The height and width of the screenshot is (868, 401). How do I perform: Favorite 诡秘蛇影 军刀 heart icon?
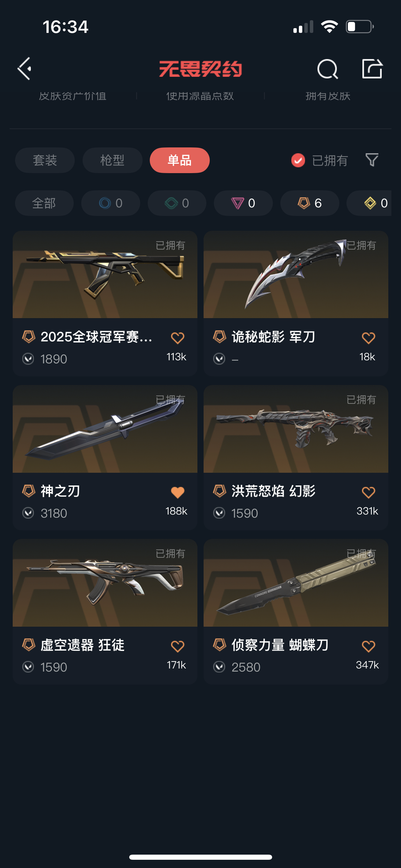click(368, 338)
